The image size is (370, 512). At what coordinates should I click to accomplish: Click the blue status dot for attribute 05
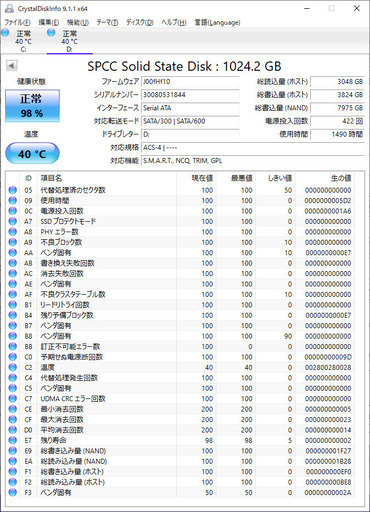[13, 190]
